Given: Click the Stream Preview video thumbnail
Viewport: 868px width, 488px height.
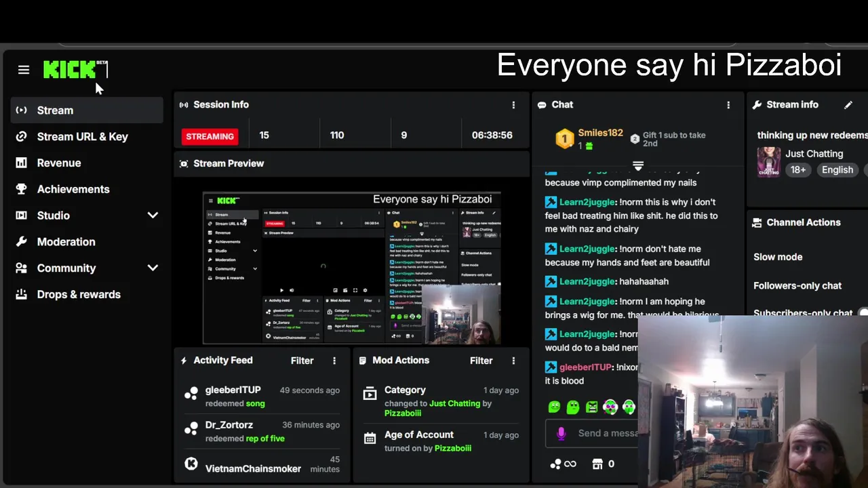Looking at the screenshot, I should [352, 268].
